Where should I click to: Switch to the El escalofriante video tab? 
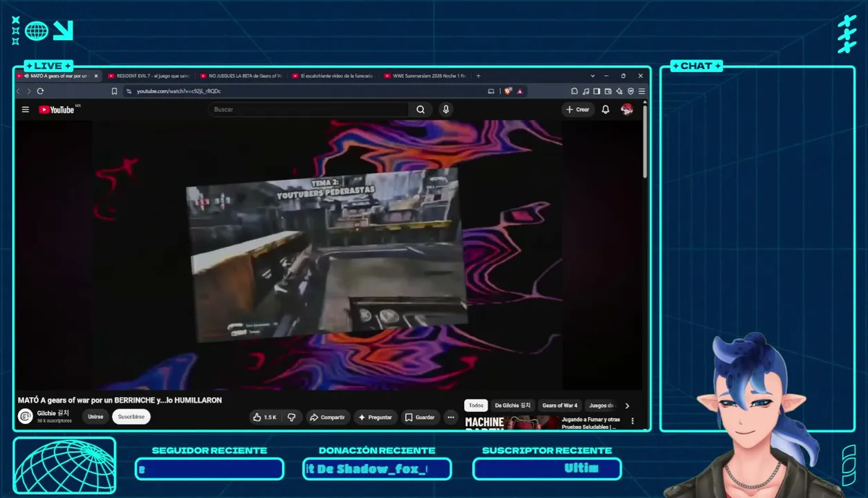[x=333, y=75]
